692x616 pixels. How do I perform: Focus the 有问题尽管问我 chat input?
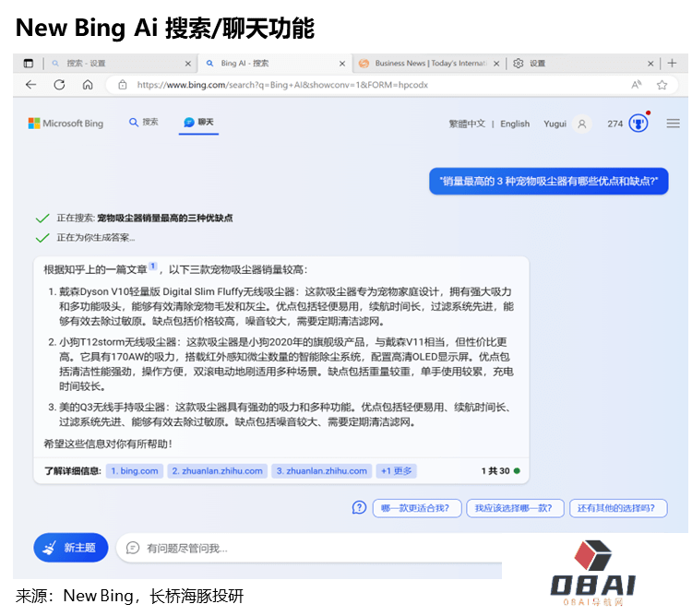click(x=309, y=548)
